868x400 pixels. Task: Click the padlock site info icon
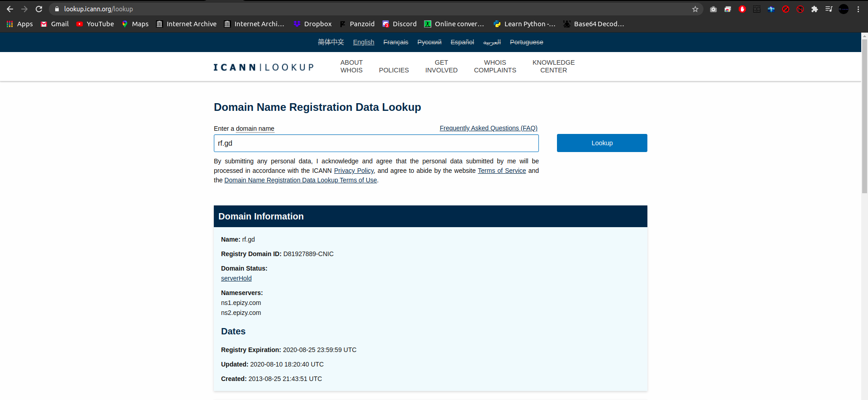pyautogui.click(x=57, y=9)
